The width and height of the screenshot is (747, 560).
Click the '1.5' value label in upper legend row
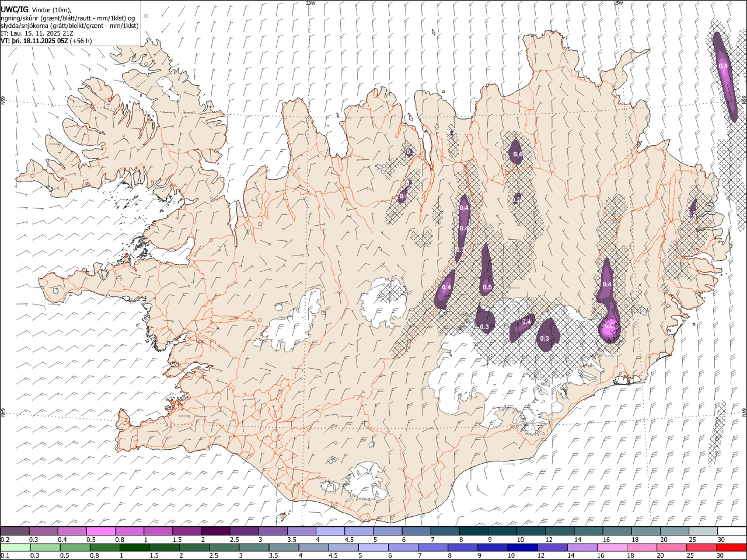click(176, 540)
